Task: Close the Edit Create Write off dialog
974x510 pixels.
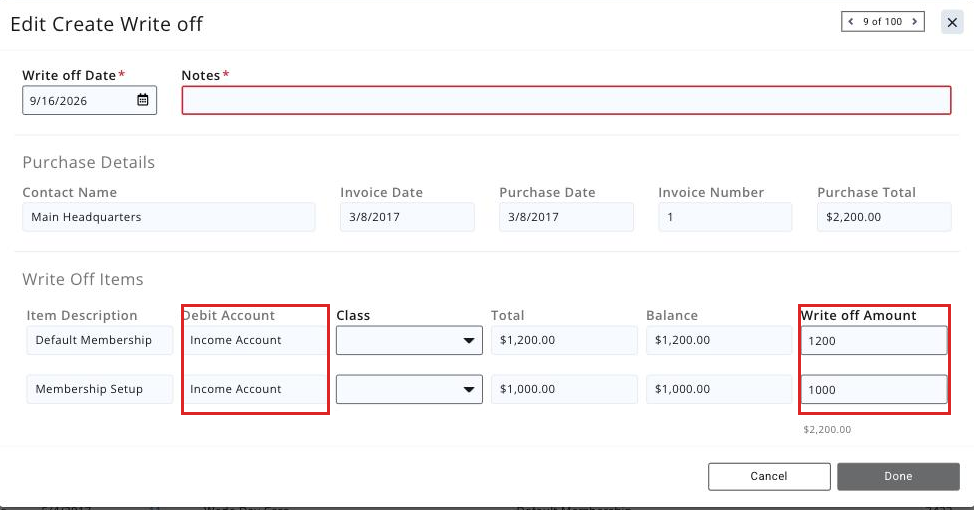Action: 952,22
